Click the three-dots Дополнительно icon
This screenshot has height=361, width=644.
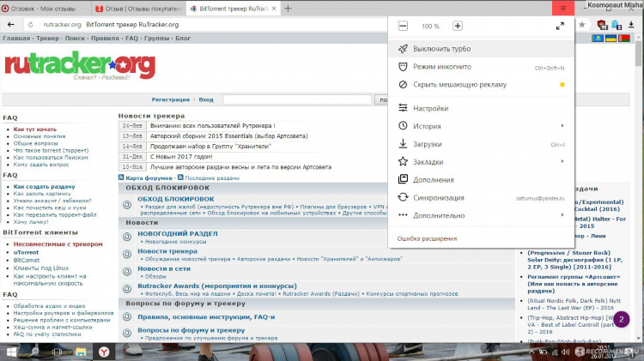click(403, 215)
